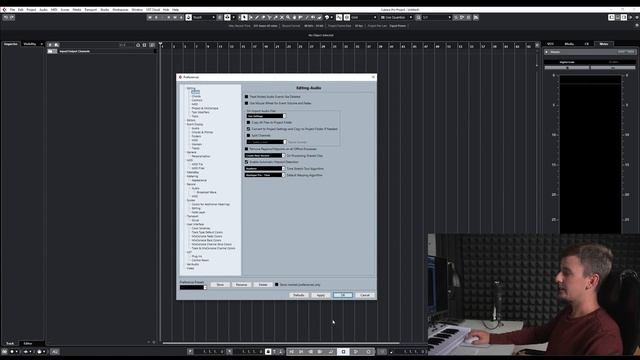Disable Enable Automatic Hitpoint Detection checkbox

(x=247, y=162)
